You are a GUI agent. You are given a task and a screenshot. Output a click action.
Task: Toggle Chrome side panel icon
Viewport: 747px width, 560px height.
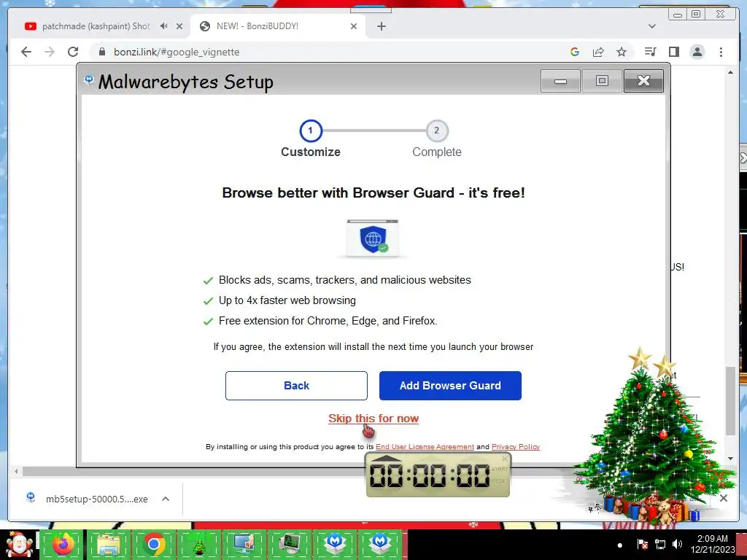coord(673,52)
